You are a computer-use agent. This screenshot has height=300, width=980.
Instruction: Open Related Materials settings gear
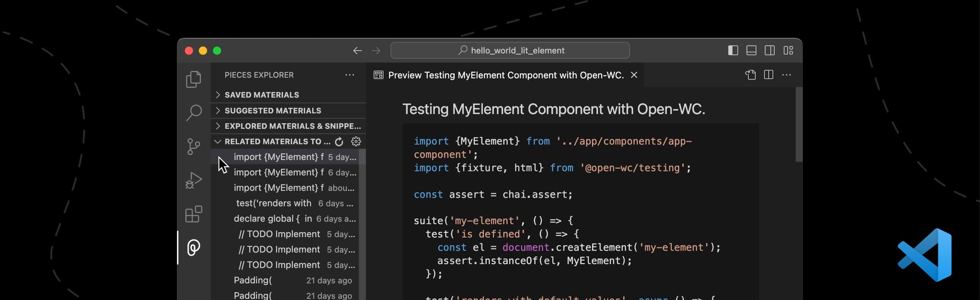[356, 141]
